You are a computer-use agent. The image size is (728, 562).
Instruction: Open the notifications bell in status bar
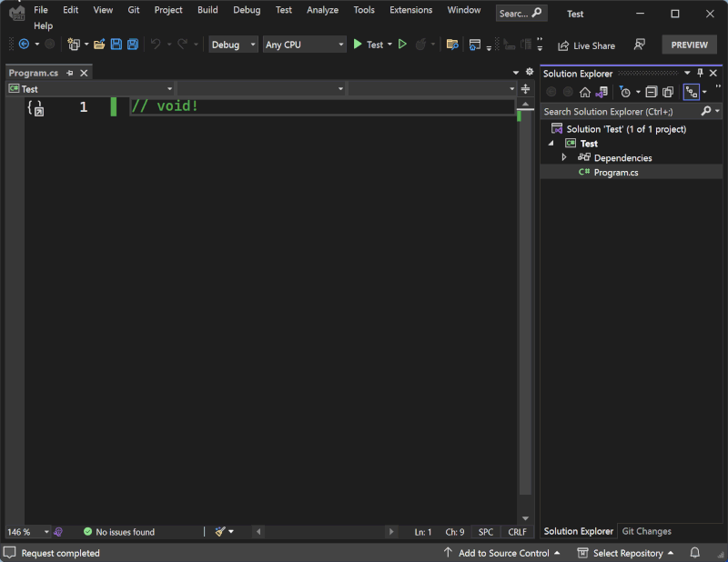(694, 553)
